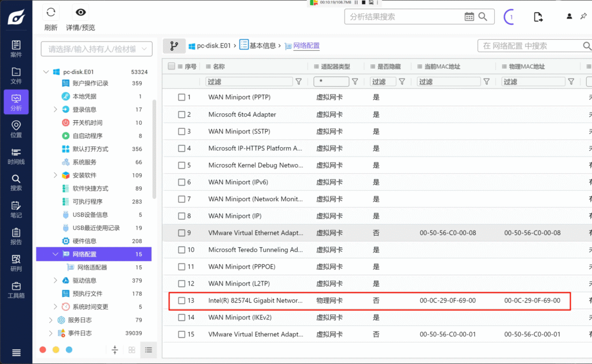Click the filter funnel for 物理MAC地址 column
This screenshot has height=364, width=592.
click(x=571, y=81)
